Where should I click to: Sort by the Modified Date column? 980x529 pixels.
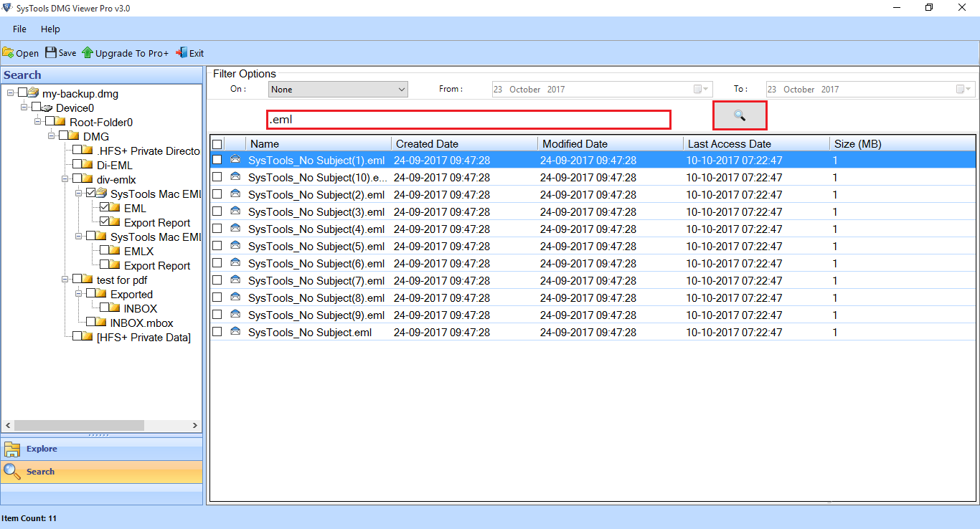(x=575, y=144)
